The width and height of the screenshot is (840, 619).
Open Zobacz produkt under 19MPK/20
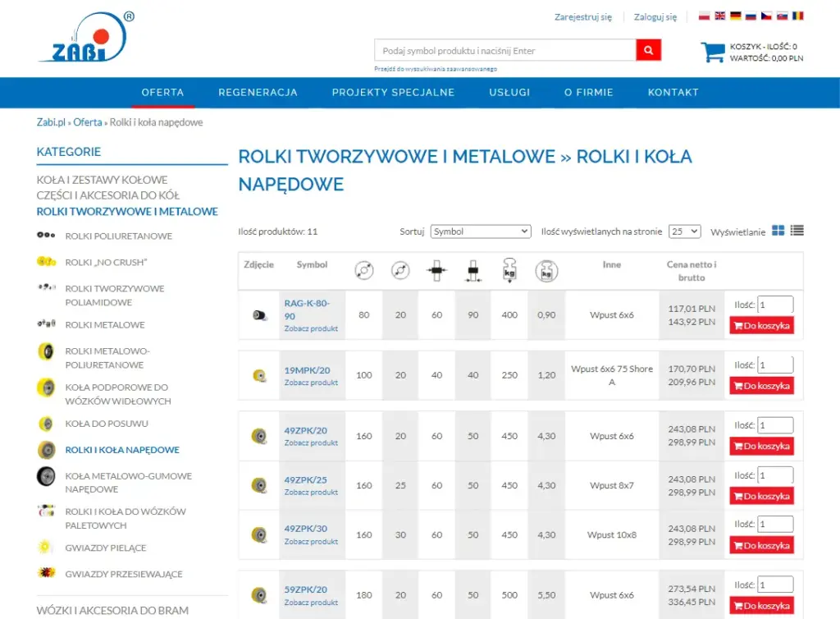311,383
